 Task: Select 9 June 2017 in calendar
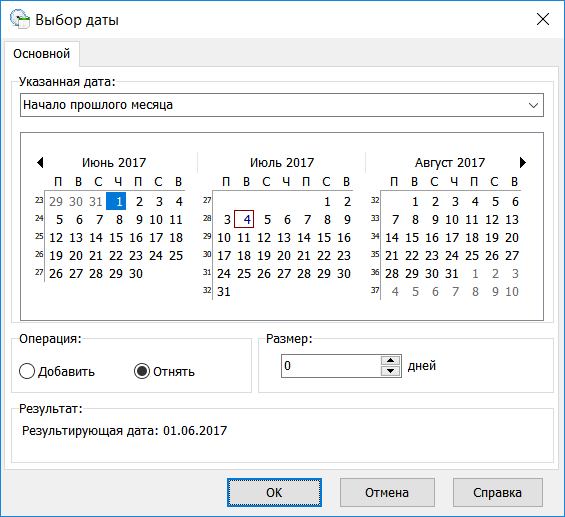pos(139,219)
